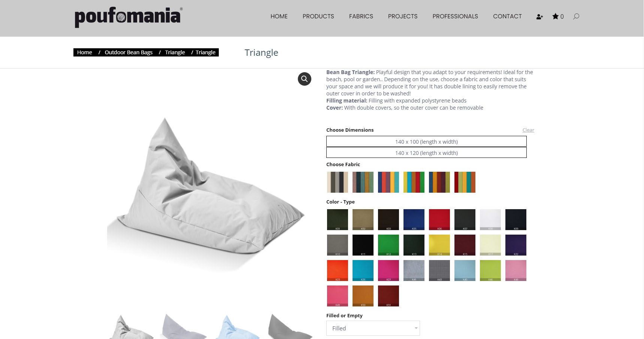Click the Home breadcrumb link
Image resolution: width=644 pixels, height=339 pixels.
click(x=84, y=52)
